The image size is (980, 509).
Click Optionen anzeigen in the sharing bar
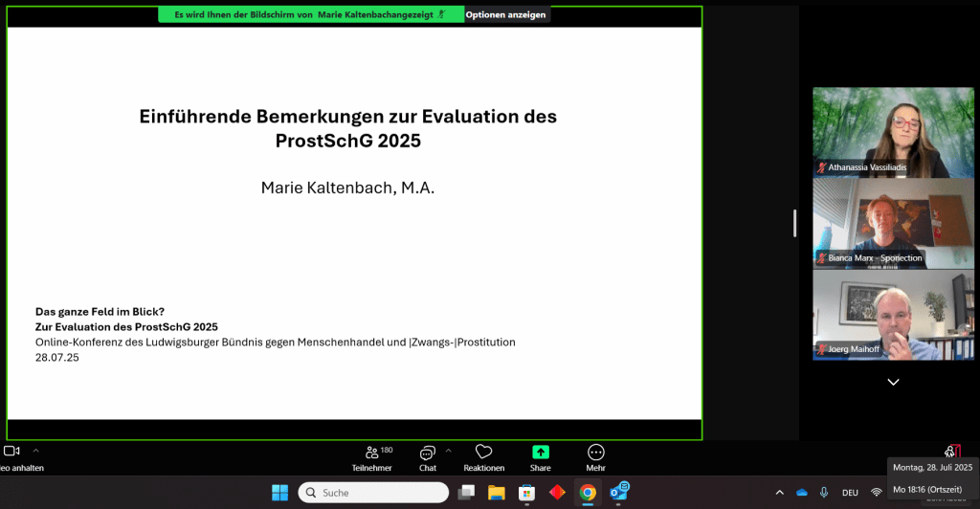tap(506, 14)
